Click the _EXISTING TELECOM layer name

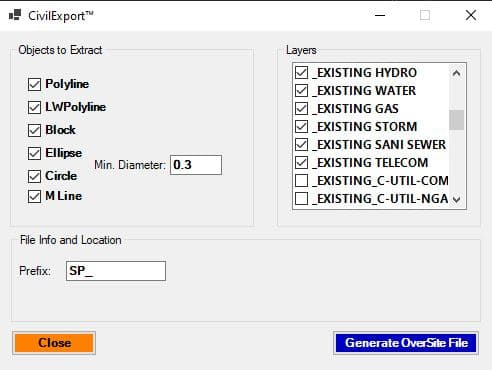pos(370,163)
